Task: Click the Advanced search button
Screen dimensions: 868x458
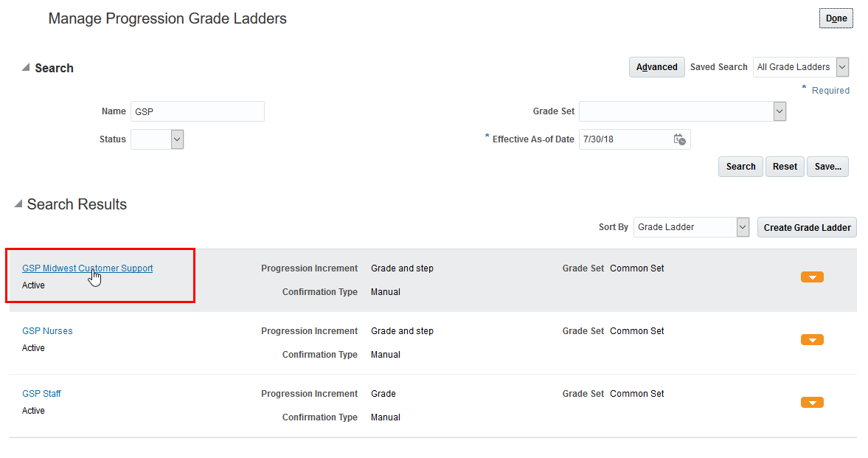Action: pos(656,67)
